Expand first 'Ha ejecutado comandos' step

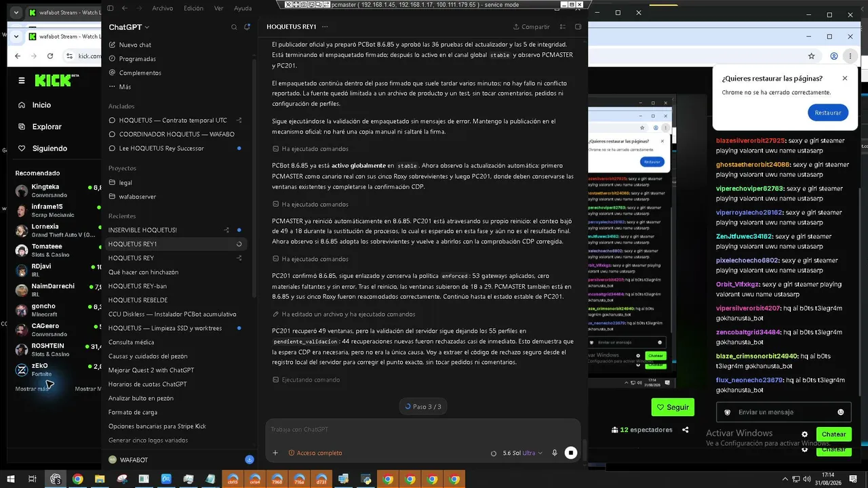coord(311,148)
